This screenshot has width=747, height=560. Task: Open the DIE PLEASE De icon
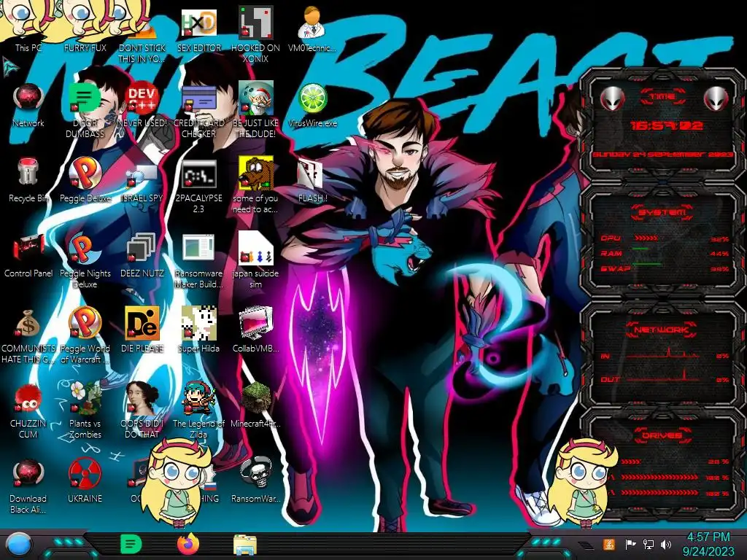(142, 330)
